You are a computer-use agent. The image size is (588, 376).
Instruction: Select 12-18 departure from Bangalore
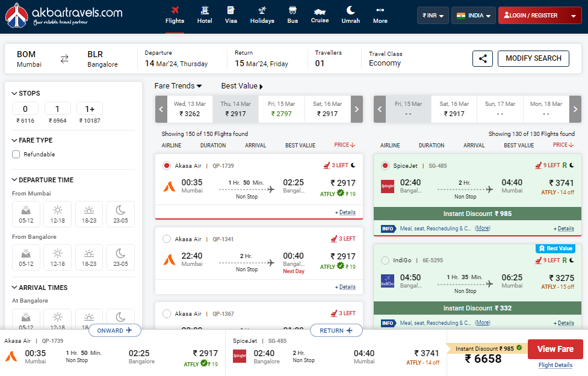57,257
